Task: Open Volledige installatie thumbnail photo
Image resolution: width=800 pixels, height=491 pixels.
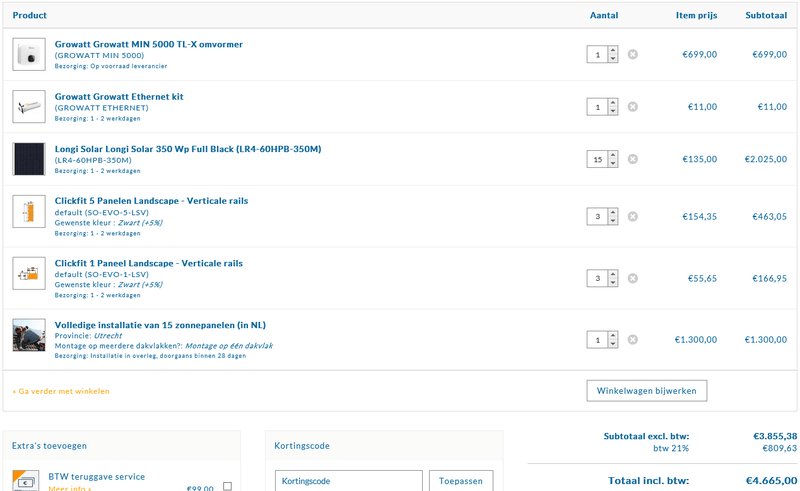Action: pos(29,335)
